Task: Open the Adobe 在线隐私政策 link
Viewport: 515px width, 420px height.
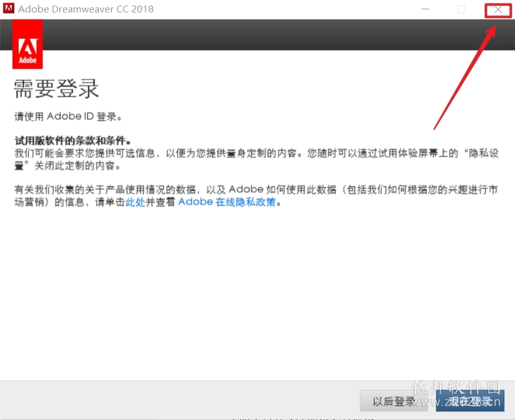Action: pos(227,202)
